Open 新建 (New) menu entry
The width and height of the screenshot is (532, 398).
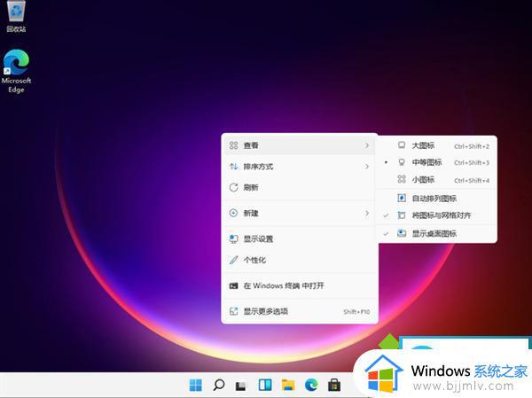click(300, 213)
